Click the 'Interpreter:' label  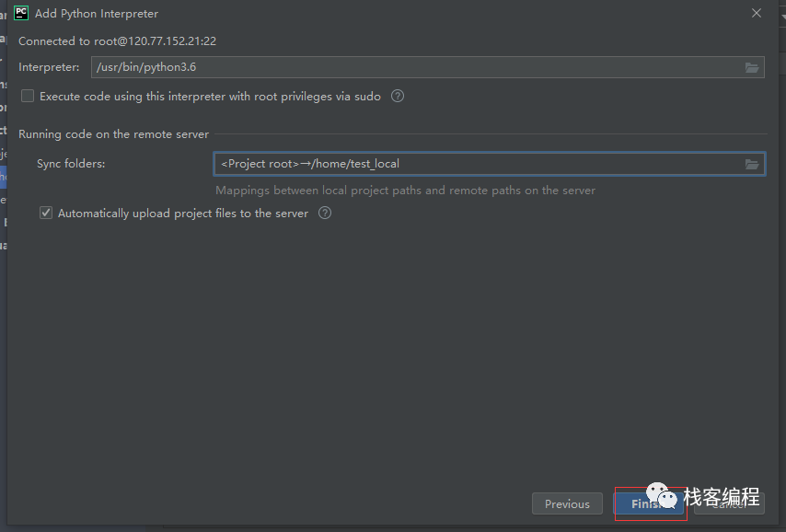50,67
